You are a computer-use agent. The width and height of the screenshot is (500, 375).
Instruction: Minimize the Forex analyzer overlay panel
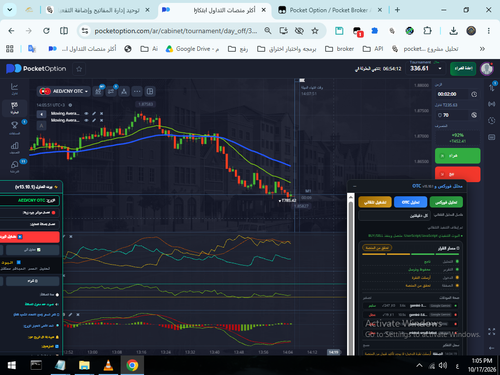coord(355,186)
